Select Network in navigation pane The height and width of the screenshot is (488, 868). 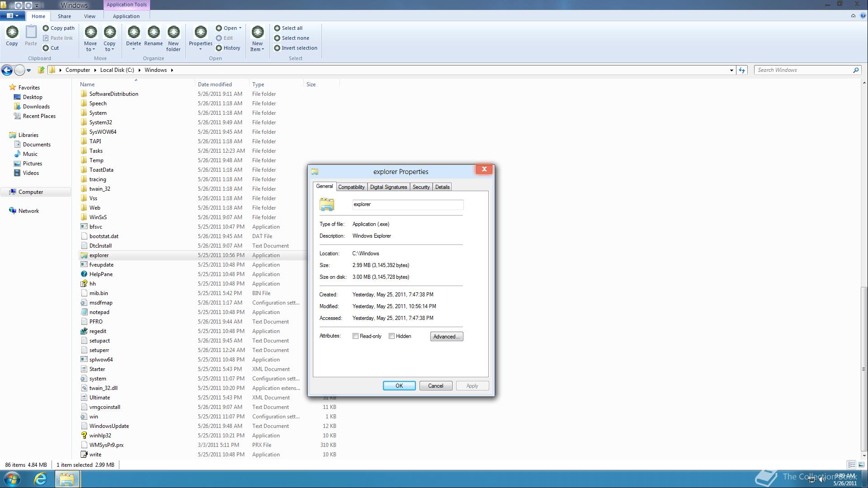coord(28,211)
